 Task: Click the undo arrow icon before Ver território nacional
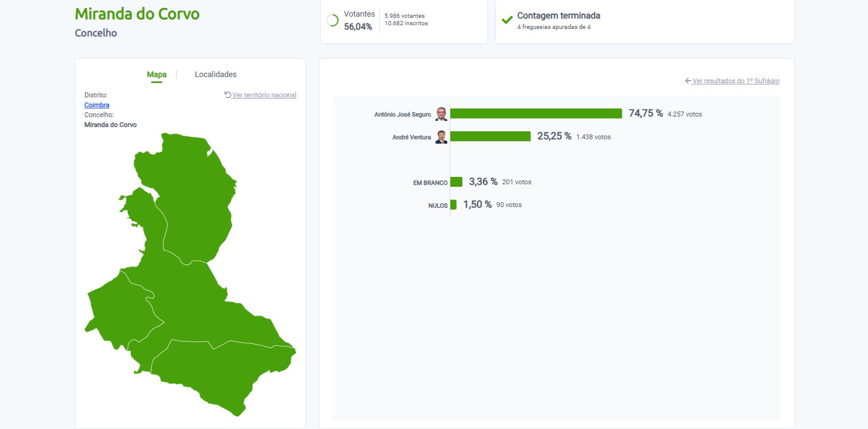point(228,95)
